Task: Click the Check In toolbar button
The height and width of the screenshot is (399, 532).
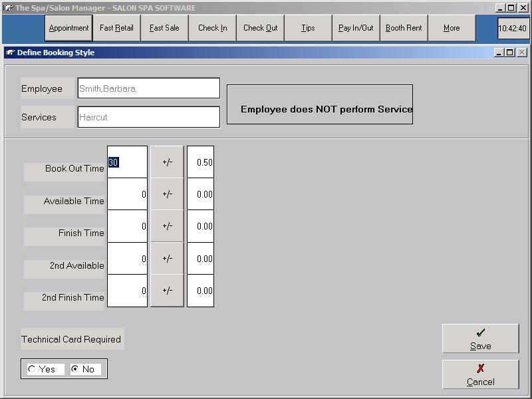Action: pyautogui.click(x=212, y=29)
